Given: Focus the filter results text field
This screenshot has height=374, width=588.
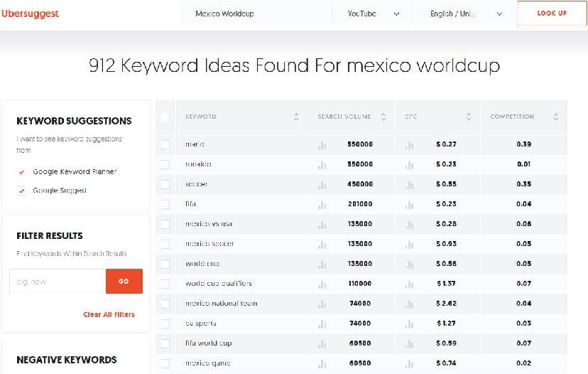Looking at the screenshot, I should [x=58, y=282].
